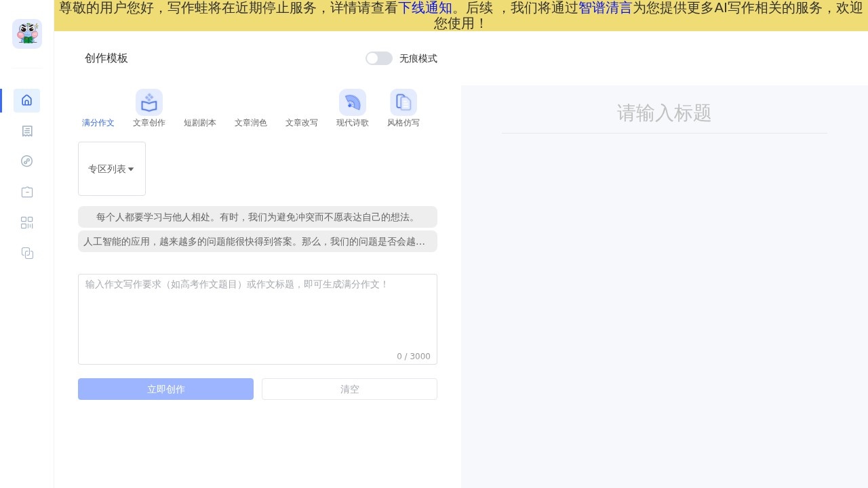Open the home page from the sidebar
Image resolution: width=868 pixels, height=488 pixels.
point(27,100)
